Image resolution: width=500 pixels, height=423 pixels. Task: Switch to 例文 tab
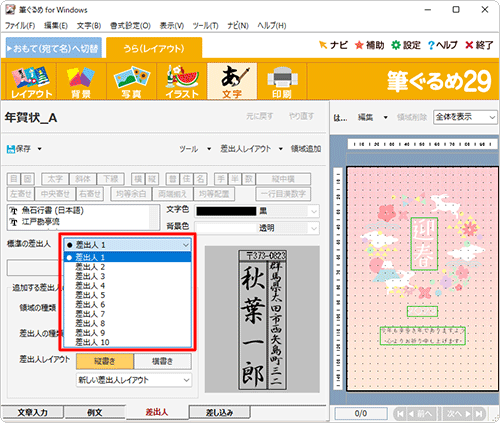click(x=95, y=413)
